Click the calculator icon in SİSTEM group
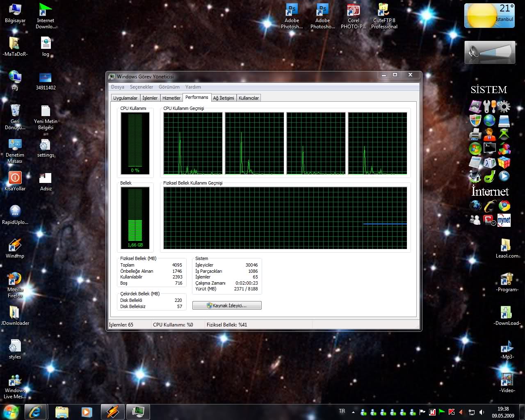 (x=475, y=162)
